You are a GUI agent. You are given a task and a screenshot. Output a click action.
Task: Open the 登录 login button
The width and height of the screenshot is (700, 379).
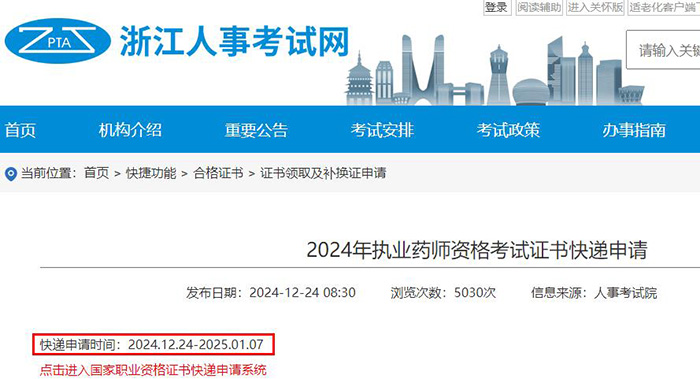point(497,8)
